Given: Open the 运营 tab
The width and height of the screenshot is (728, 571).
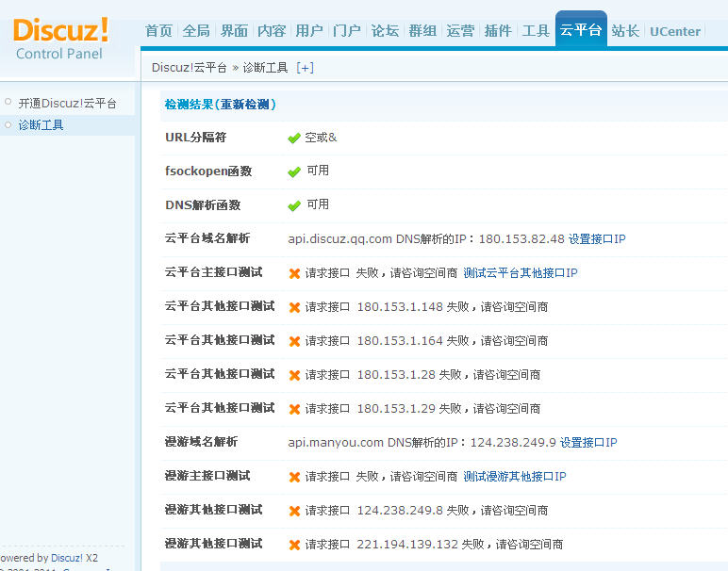Looking at the screenshot, I should pos(460,30).
